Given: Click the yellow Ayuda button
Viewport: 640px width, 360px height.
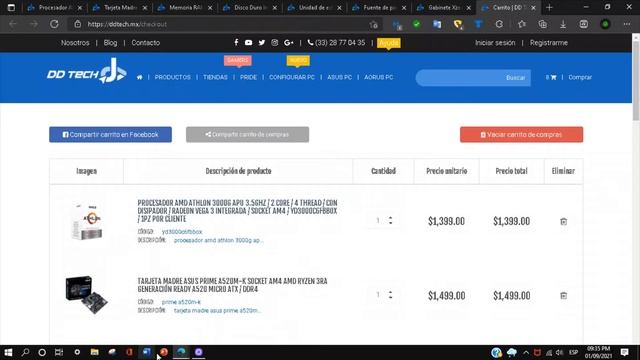Looking at the screenshot, I should pos(389,43).
